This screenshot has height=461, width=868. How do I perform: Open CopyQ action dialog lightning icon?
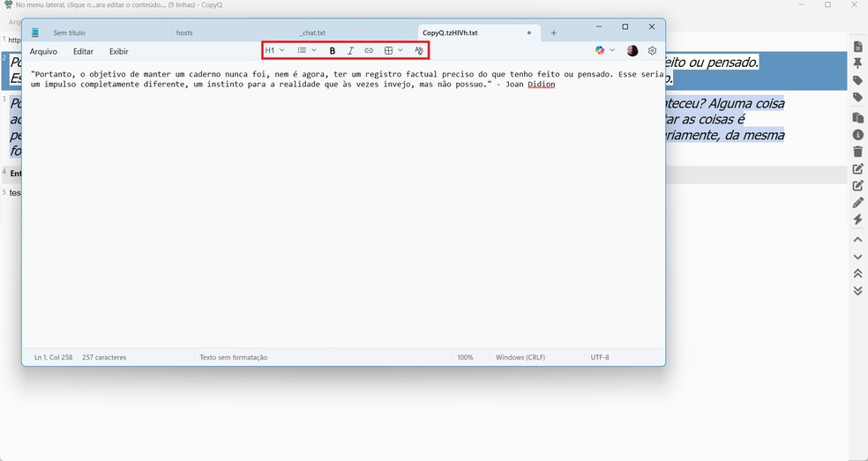click(x=857, y=219)
